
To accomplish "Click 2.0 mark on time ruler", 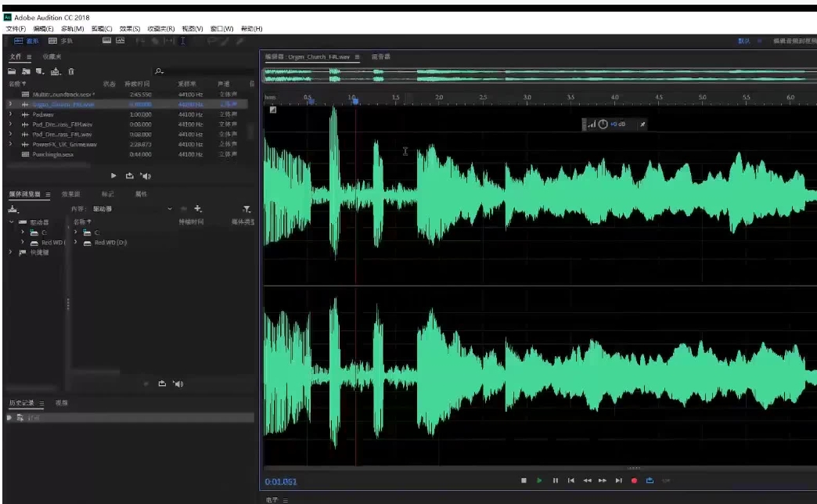I will [x=439, y=98].
